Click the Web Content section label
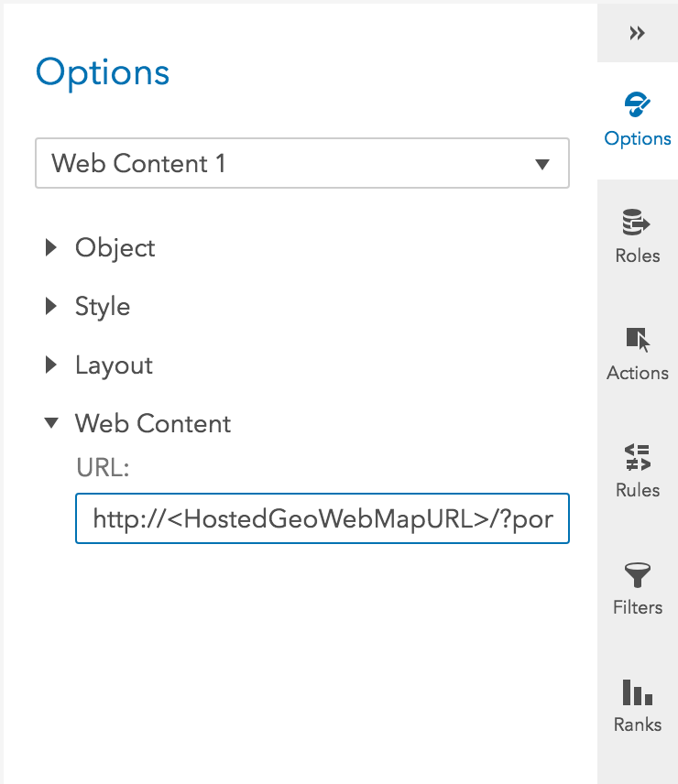The image size is (678, 784). pos(152,424)
